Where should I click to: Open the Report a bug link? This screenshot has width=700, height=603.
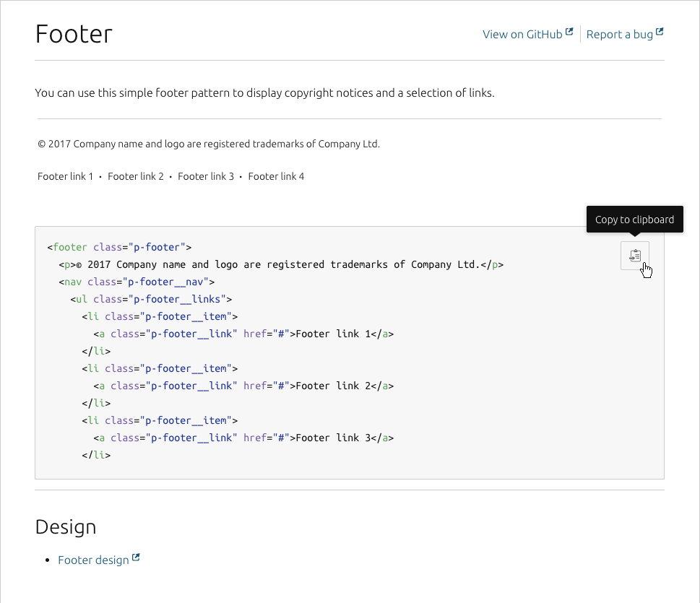point(620,34)
